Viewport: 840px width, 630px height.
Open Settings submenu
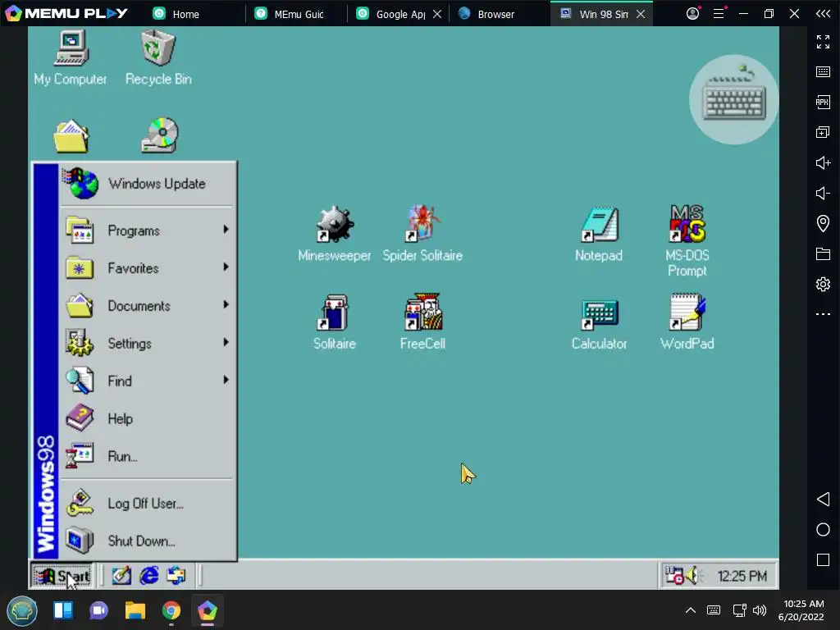point(146,344)
